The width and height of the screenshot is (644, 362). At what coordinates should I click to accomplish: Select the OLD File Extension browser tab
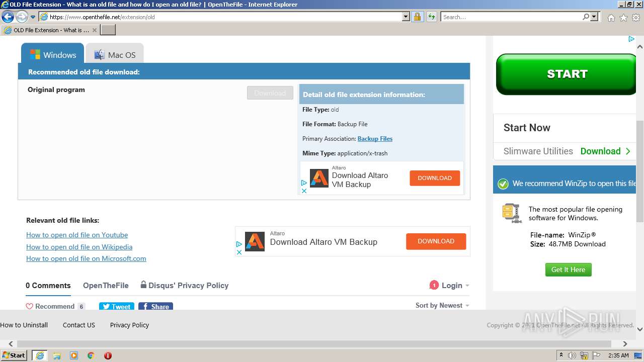(50, 30)
